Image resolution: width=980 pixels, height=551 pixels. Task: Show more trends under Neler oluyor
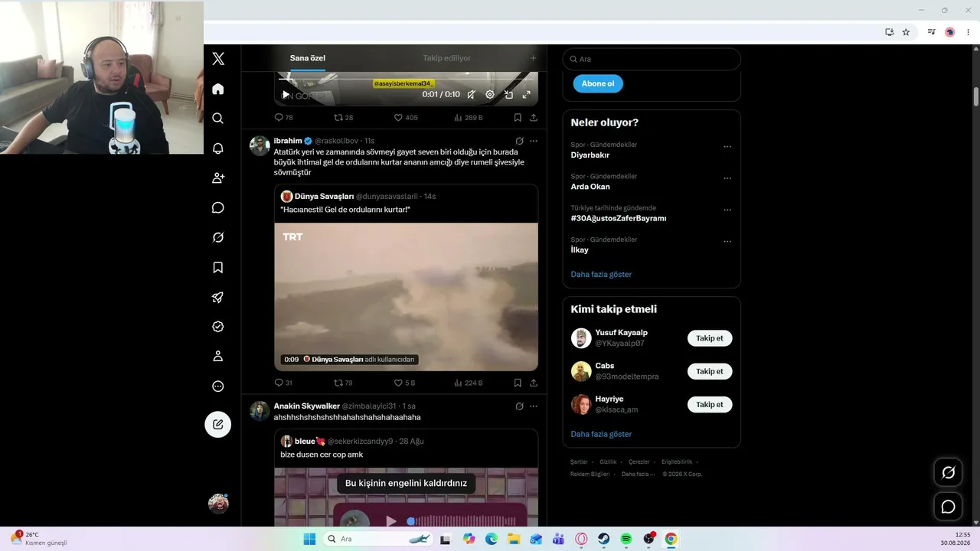[x=601, y=274]
